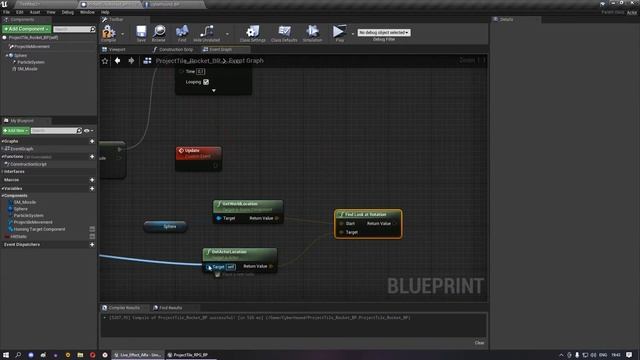
Task: Click the My Blueprint search magnifier icon
Action: point(79,131)
